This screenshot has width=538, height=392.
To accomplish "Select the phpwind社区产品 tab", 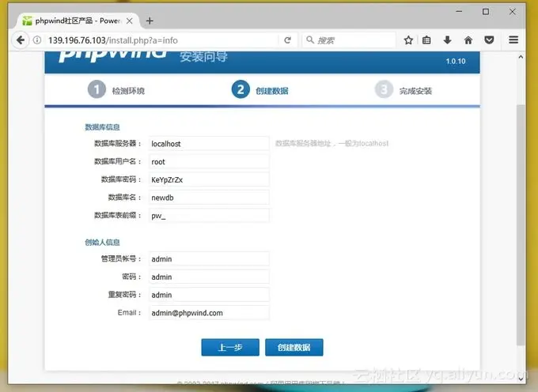I will (x=78, y=21).
